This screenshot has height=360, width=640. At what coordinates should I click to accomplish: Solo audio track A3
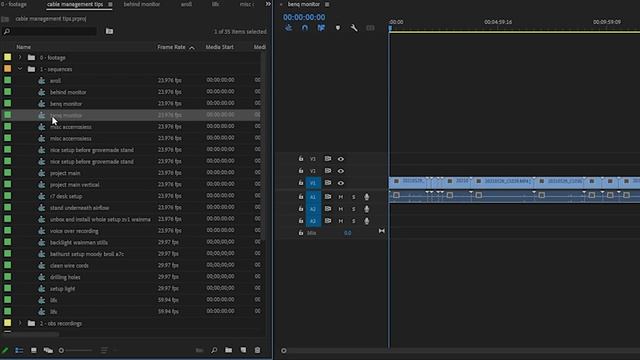click(x=353, y=221)
